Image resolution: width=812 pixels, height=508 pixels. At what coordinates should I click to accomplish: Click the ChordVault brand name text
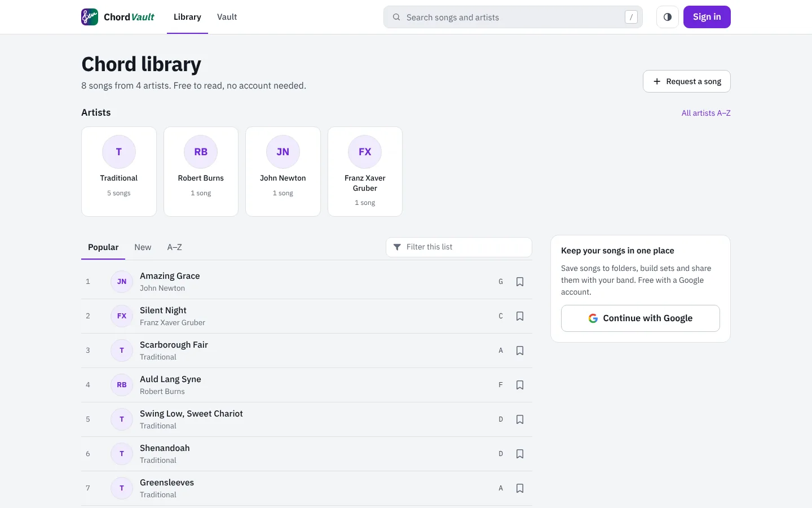pyautogui.click(x=129, y=17)
